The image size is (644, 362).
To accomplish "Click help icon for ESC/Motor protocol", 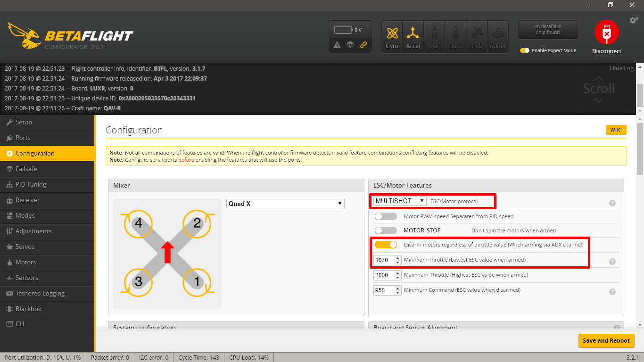I will [612, 203].
